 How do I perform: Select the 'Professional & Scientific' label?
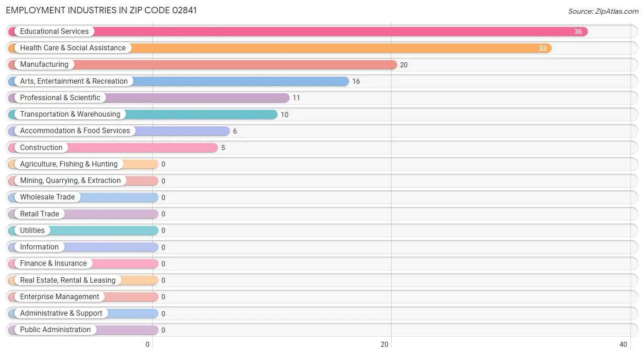click(x=60, y=98)
